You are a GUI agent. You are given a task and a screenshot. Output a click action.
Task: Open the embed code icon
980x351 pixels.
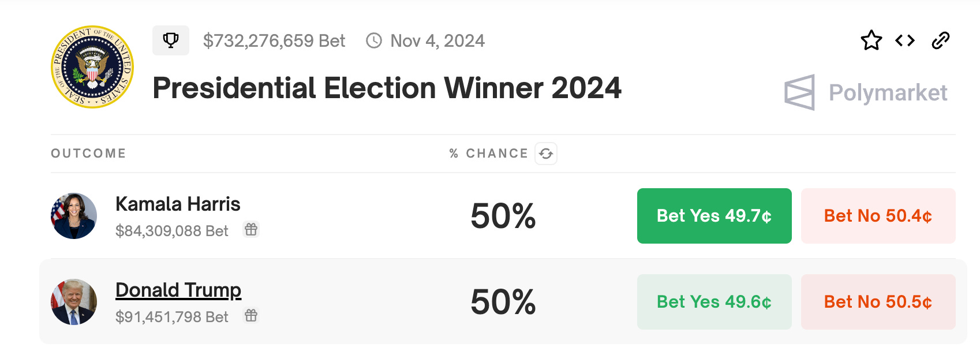pyautogui.click(x=905, y=40)
